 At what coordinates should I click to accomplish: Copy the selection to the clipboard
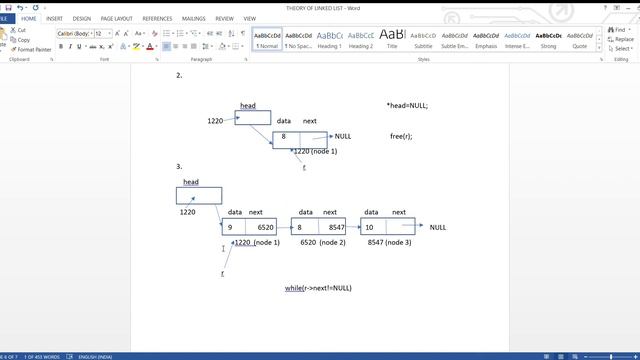coord(20,40)
